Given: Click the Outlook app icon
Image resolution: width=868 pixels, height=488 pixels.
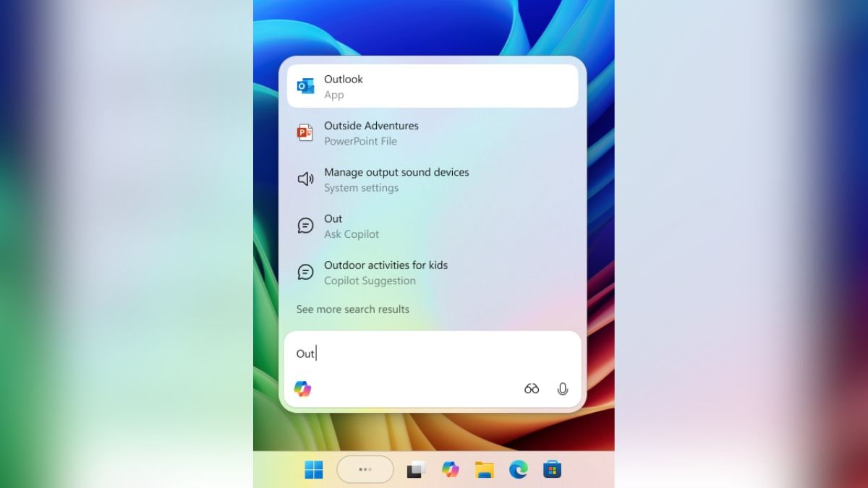Looking at the screenshot, I should [x=305, y=86].
